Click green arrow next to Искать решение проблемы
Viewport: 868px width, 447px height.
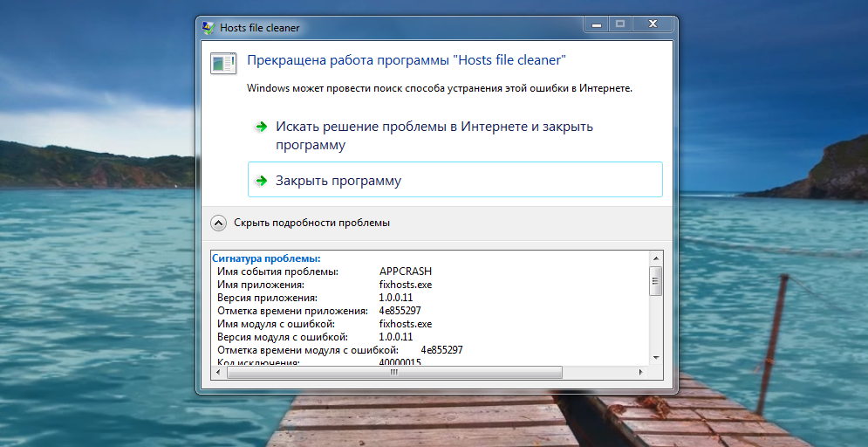(x=260, y=127)
